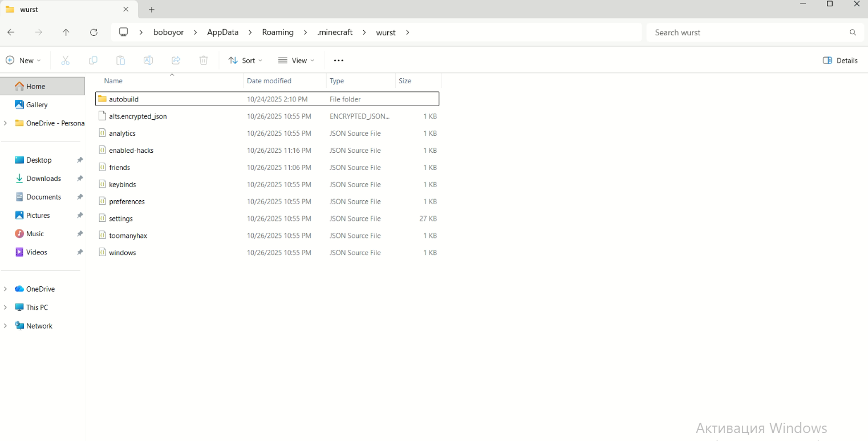This screenshot has height=441, width=868.
Task: Refresh the current folder view
Action: click(x=94, y=33)
